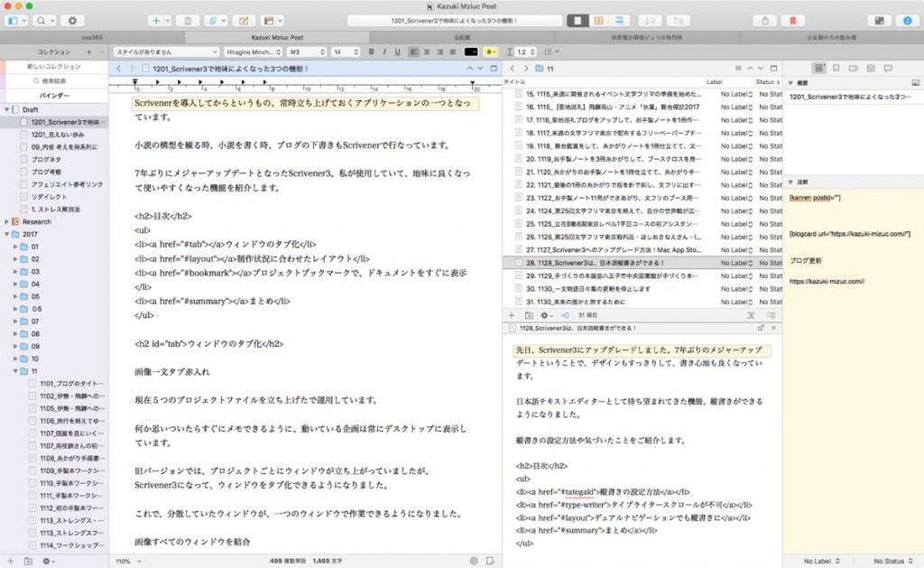The image size is (924, 568).
Task: Collapse the Draft folder
Action: [6, 109]
